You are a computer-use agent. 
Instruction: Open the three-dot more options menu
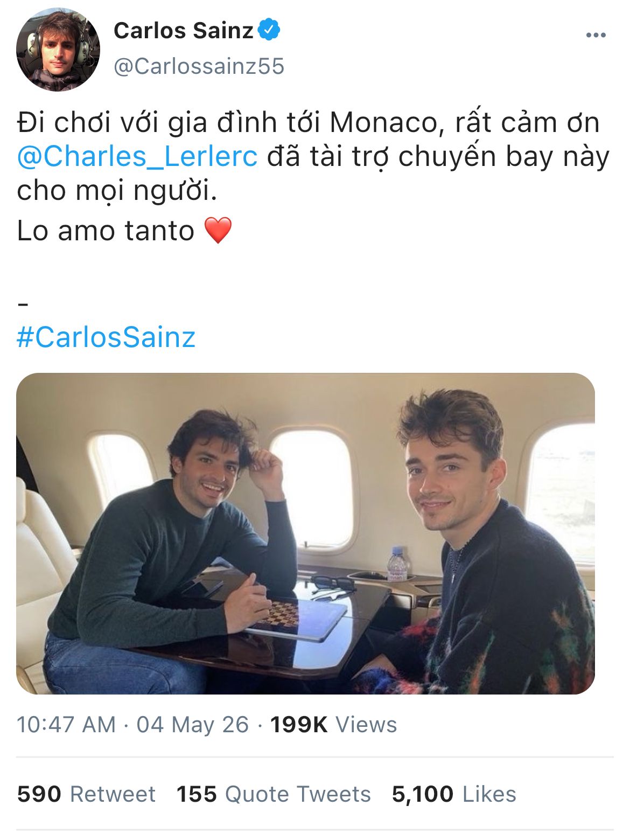596,35
